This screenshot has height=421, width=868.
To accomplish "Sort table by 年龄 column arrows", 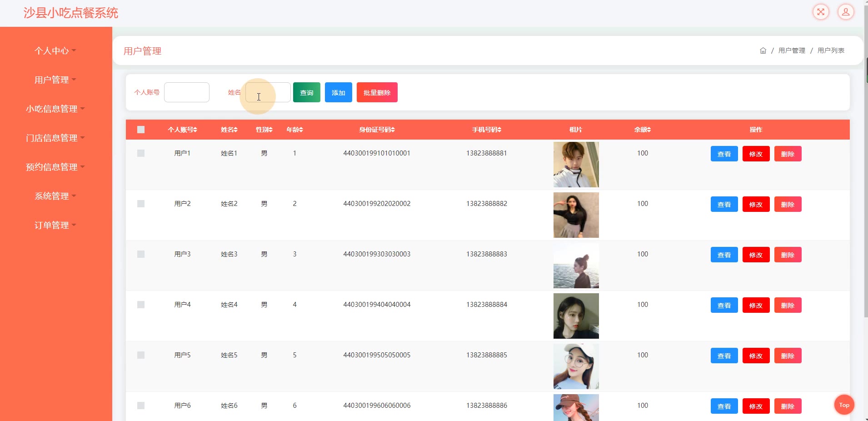I will [301, 130].
